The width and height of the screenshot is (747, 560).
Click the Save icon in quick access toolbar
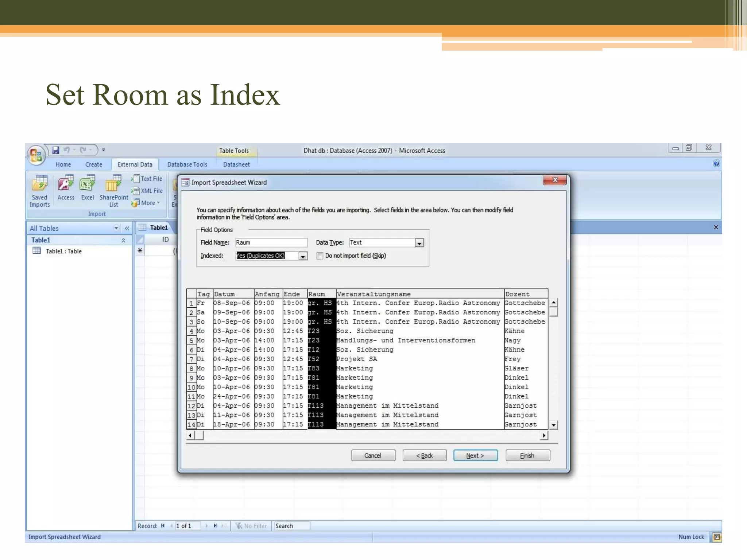pyautogui.click(x=55, y=150)
